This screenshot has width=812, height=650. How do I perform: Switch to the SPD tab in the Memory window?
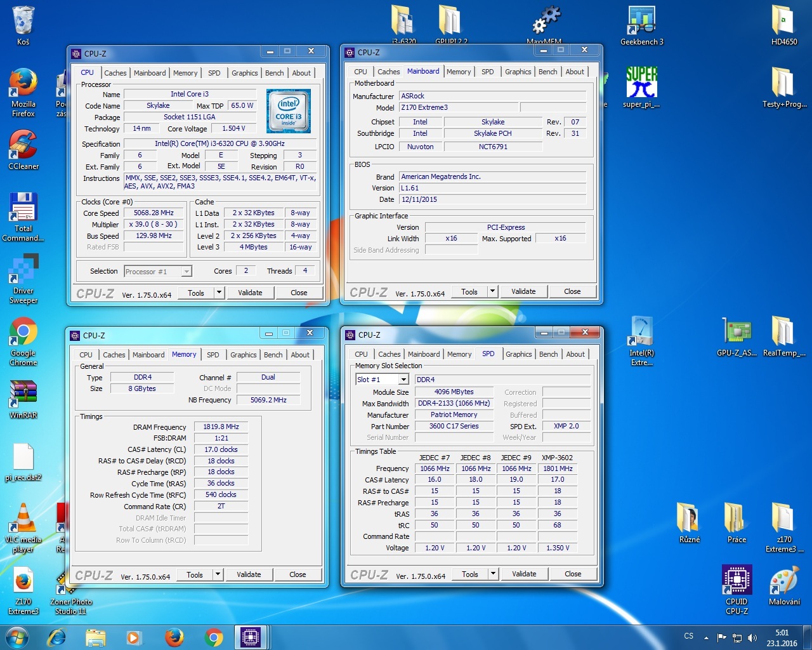pos(213,355)
